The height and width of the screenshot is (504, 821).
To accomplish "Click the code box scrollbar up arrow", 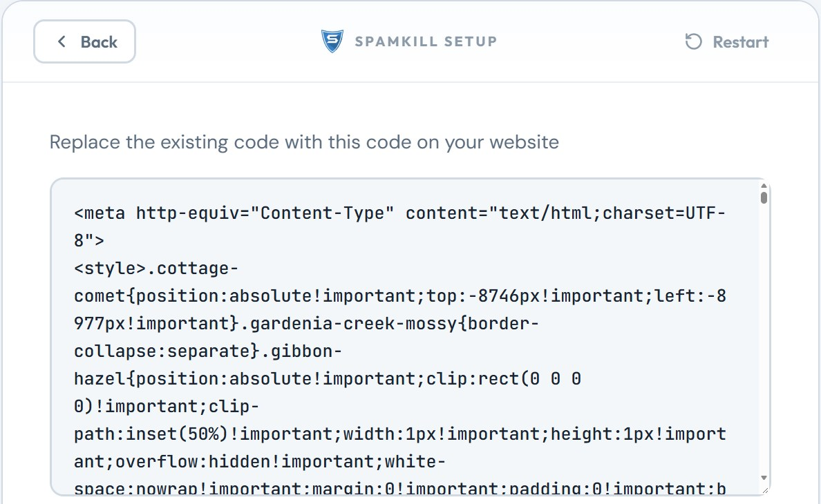I will point(764,186).
